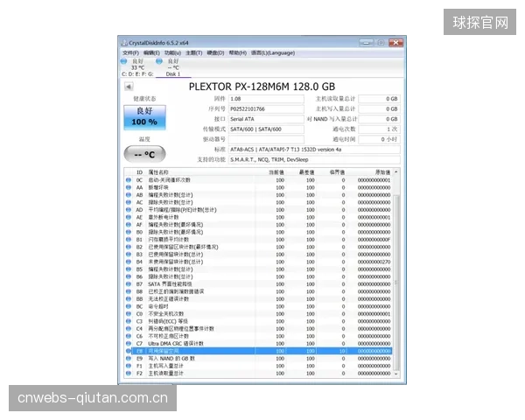Open the 主题(T) menu

point(194,52)
